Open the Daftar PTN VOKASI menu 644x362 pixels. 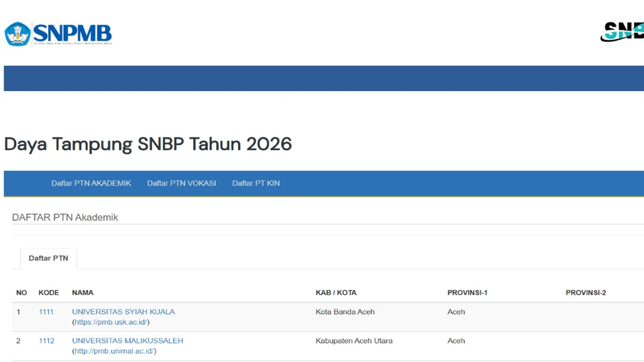181,183
